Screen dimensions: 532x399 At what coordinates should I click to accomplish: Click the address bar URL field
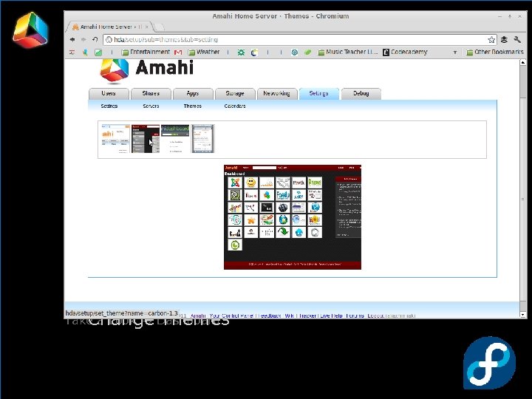click(300, 40)
